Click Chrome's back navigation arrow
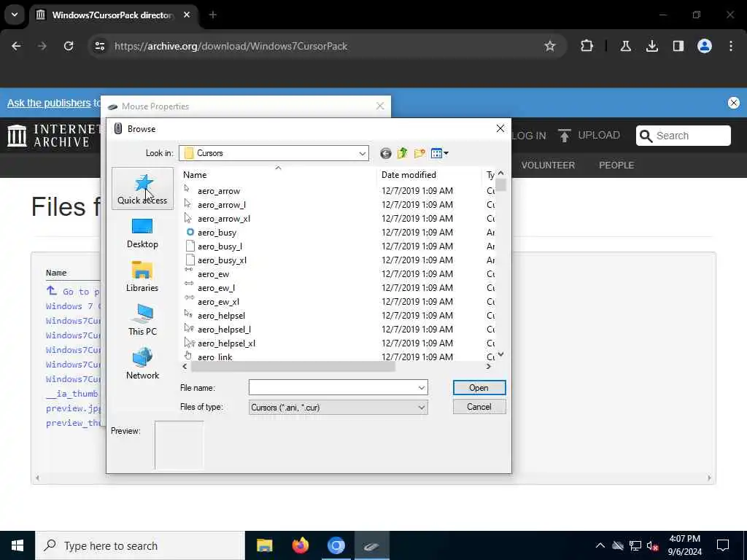This screenshot has height=560, width=747. [x=16, y=46]
